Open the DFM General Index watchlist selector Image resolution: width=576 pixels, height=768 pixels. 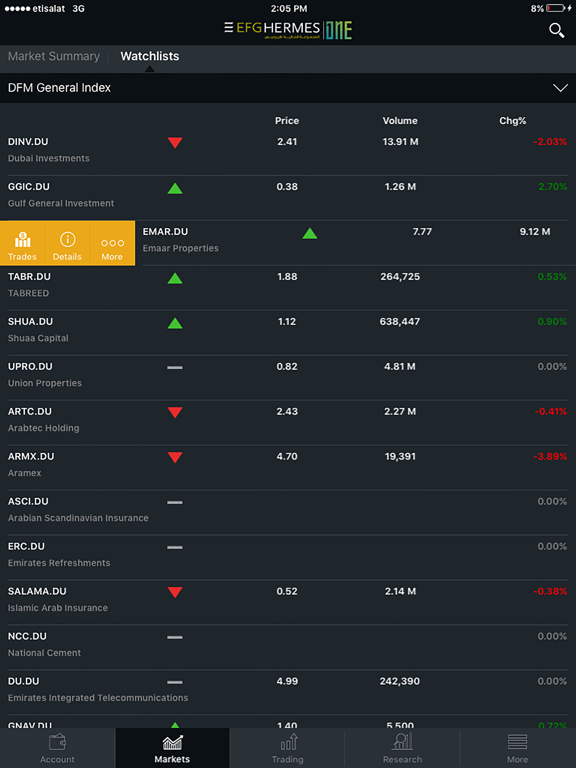[x=288, y=88]
